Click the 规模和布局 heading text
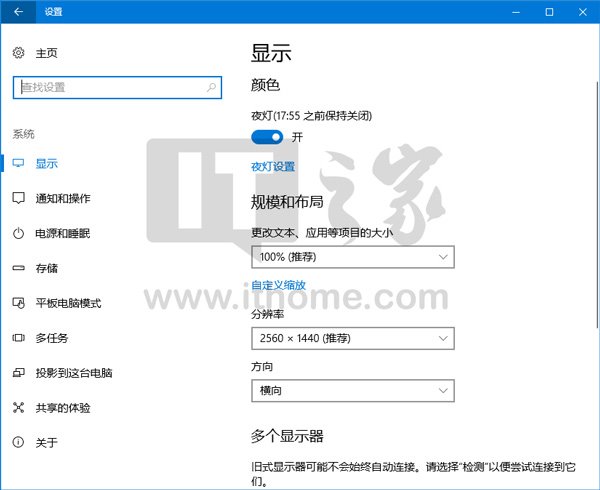Screen dimensions: 600x490 pyautogui.click(x=287, y=202)
